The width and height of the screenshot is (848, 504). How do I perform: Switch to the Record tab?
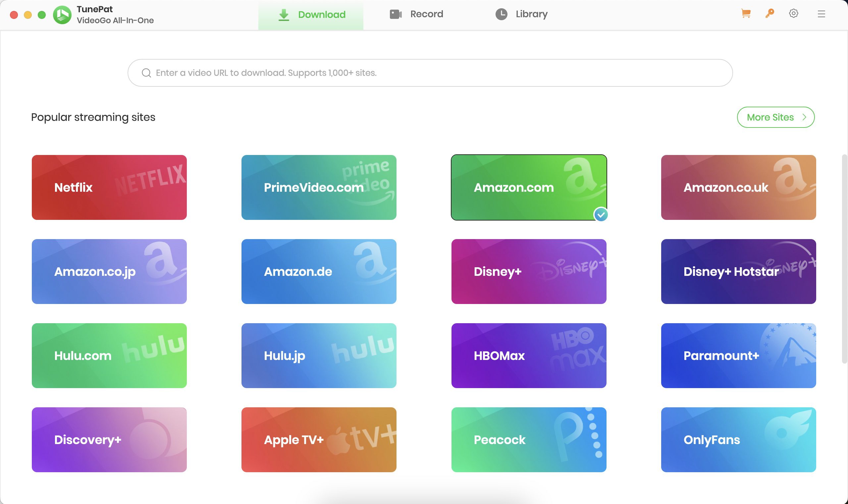coord(416,14)
